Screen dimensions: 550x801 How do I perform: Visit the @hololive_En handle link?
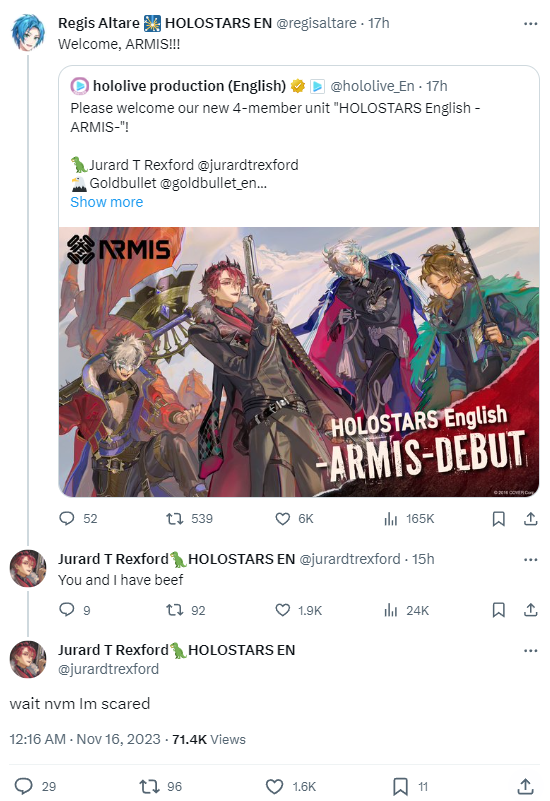pyautogui.click(x=372, y=86)
